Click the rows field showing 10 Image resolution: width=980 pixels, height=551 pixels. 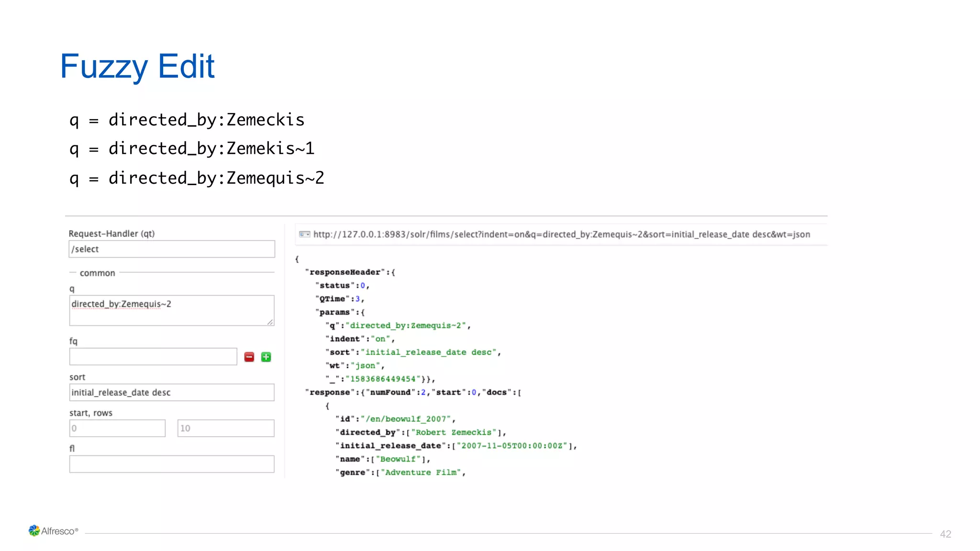(x=225, y=428)
